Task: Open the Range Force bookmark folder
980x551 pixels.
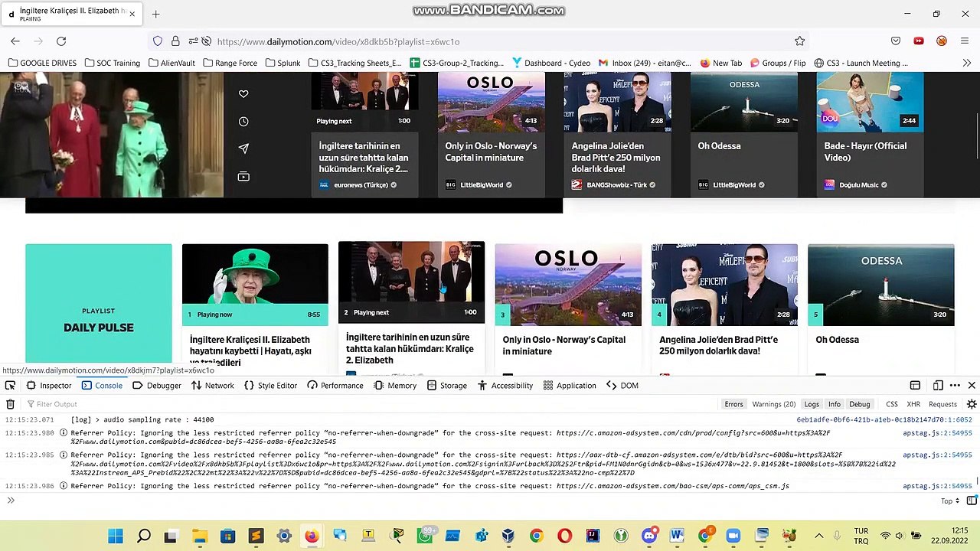Action: tap(230, 63)
